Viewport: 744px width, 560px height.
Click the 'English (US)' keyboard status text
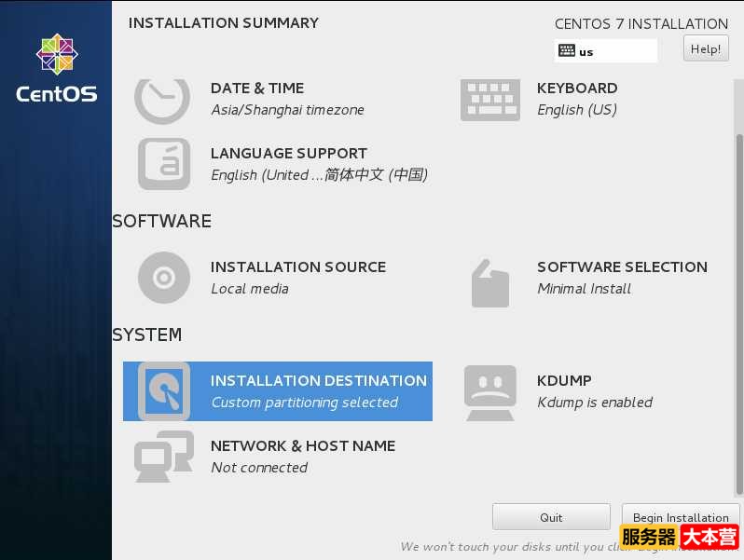coord(577,110)
